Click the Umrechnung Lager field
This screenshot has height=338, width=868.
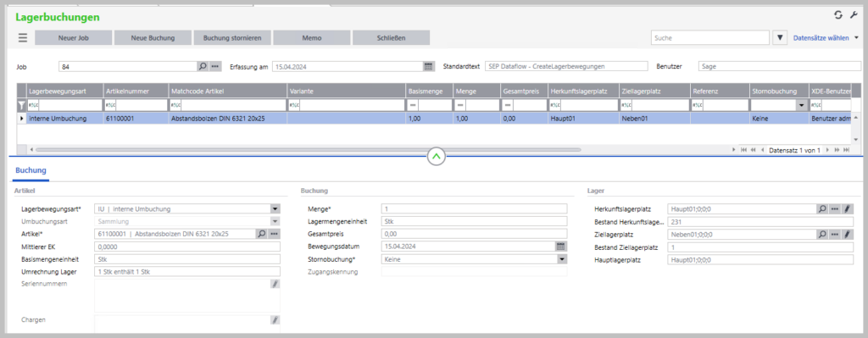coord(187,272)
